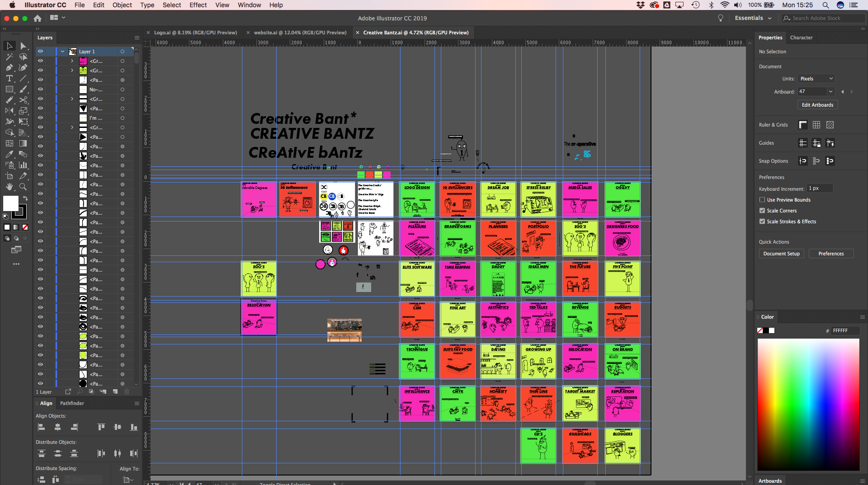Open the Artboard number dropdown
The height and width of the screenshot is (485, 868).
tap(830, 92)
